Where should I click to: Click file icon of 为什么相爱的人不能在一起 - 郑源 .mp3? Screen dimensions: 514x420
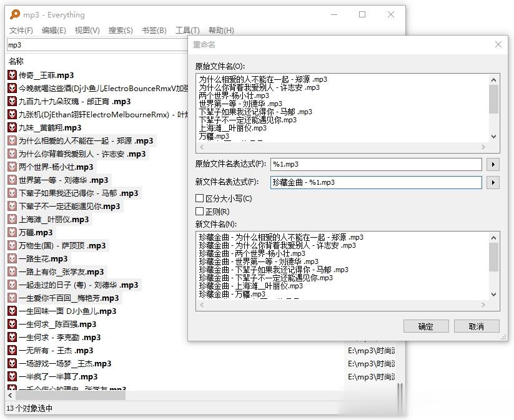coord(12,140)
